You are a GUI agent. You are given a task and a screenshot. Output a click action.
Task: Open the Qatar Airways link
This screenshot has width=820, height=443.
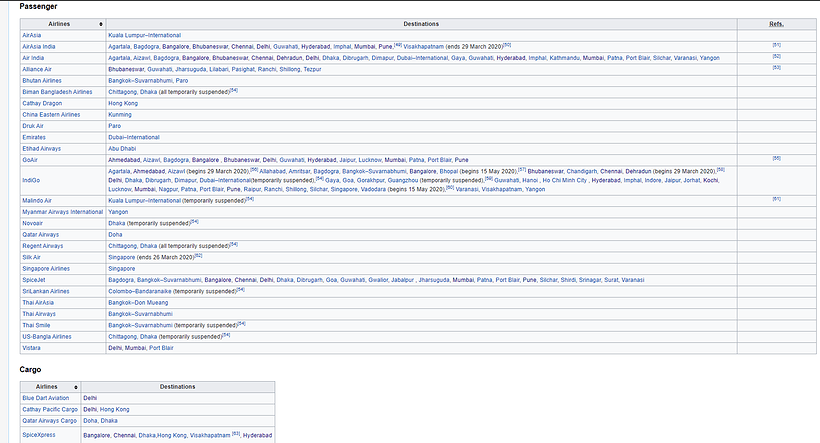(x=40, y=235)
